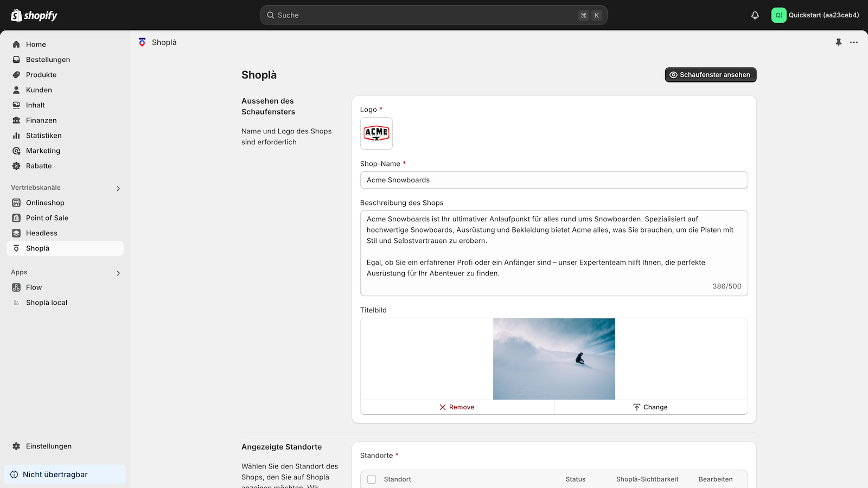
Task: Click the Produkte tag icon
Action: click(x=16, y=75)
